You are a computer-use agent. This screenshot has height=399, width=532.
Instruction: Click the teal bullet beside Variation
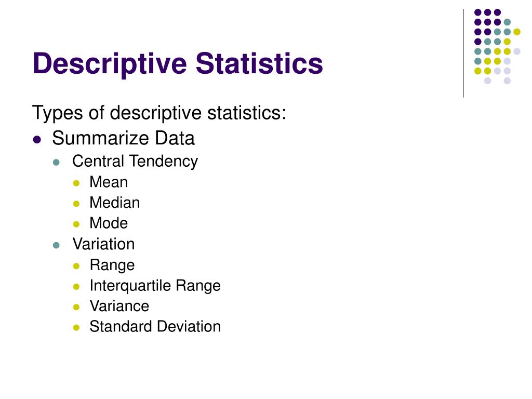click(56, 245)
